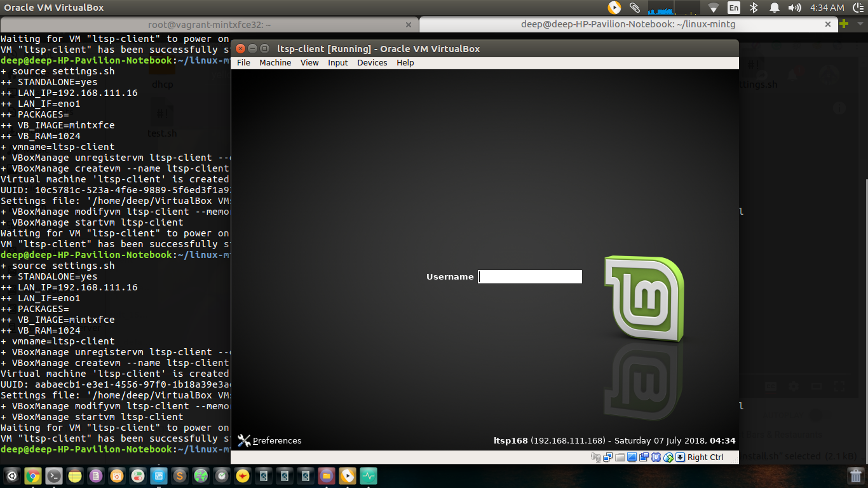Open the Terminal icon in the dock
The width and height of the screenshot is (868, 488).
(x=54, y=476)
